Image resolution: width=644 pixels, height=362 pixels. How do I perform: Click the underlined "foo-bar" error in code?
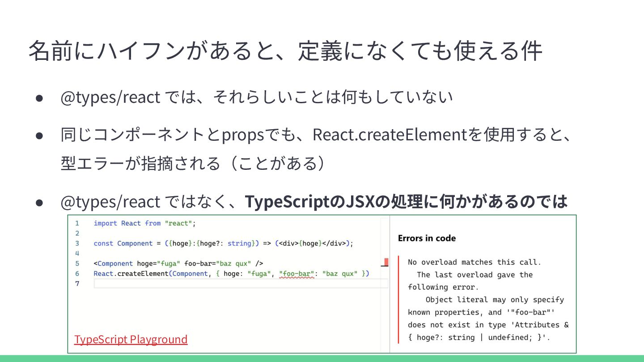tap(297, 274)
